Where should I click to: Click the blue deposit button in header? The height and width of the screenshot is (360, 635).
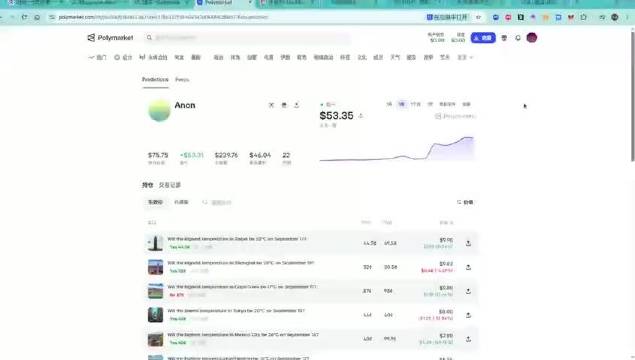483,38
